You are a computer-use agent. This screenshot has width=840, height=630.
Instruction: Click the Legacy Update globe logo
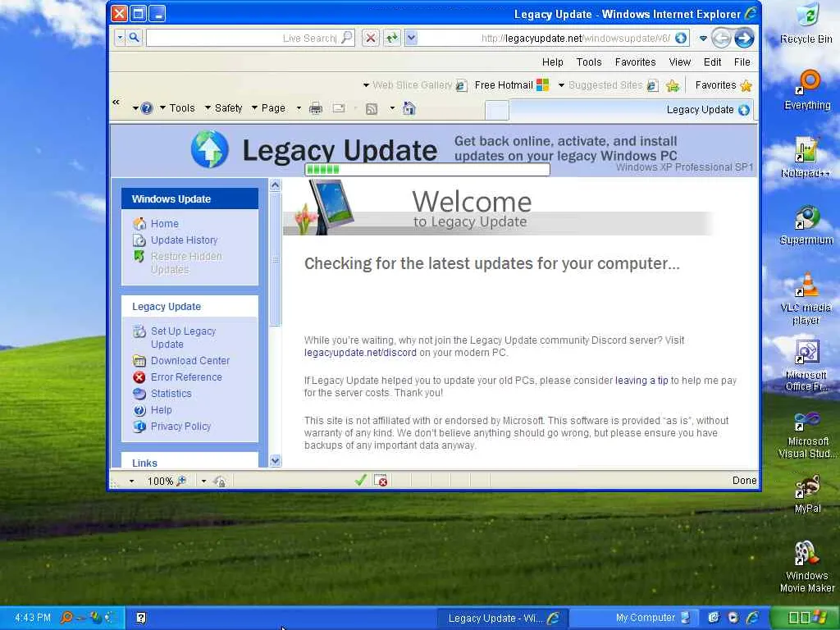(x=209, y=149)
